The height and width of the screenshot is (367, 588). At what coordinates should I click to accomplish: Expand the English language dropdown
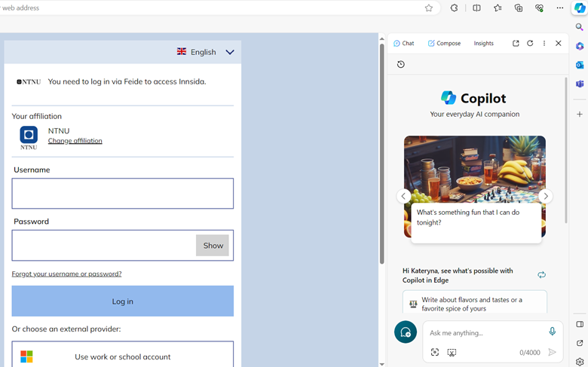(229, 52)
